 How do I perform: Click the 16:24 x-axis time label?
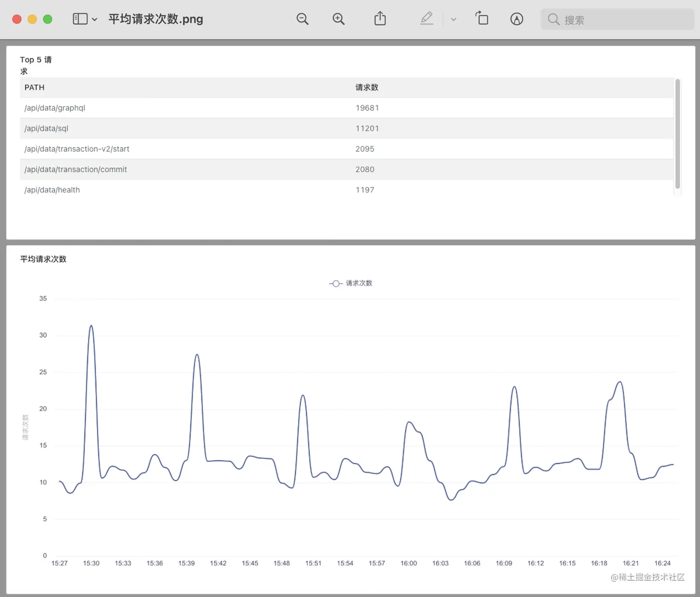point(662,563)
